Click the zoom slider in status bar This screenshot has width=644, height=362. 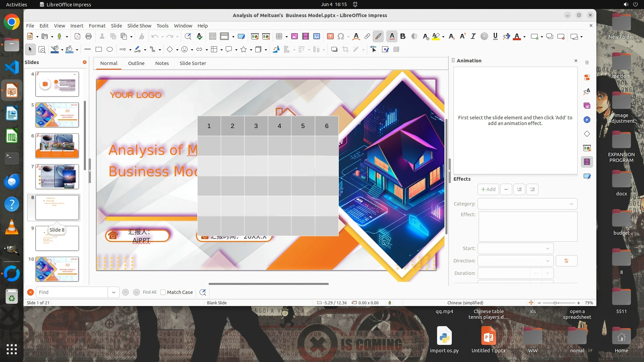click(x=555, y=303)
